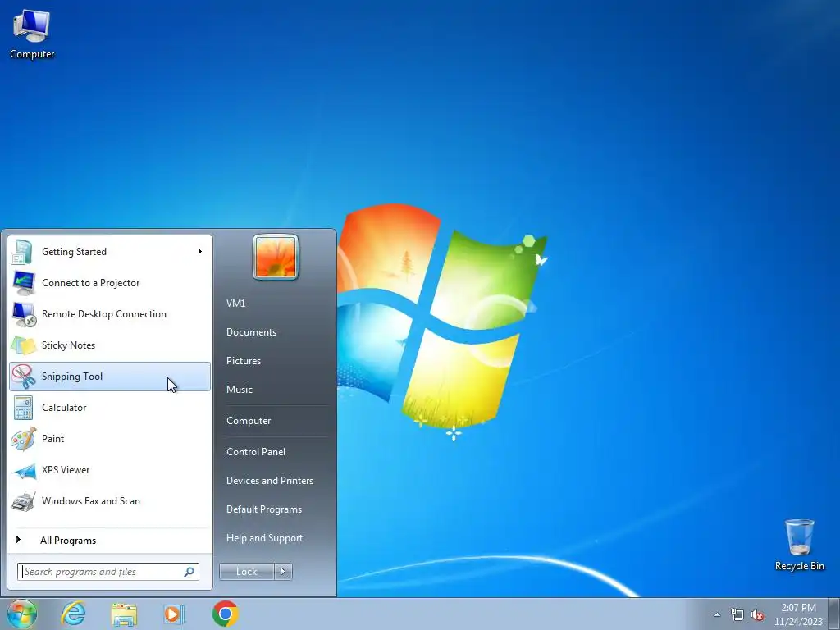Click the Start orb button
840x630 pixels.
pos(22,614)
